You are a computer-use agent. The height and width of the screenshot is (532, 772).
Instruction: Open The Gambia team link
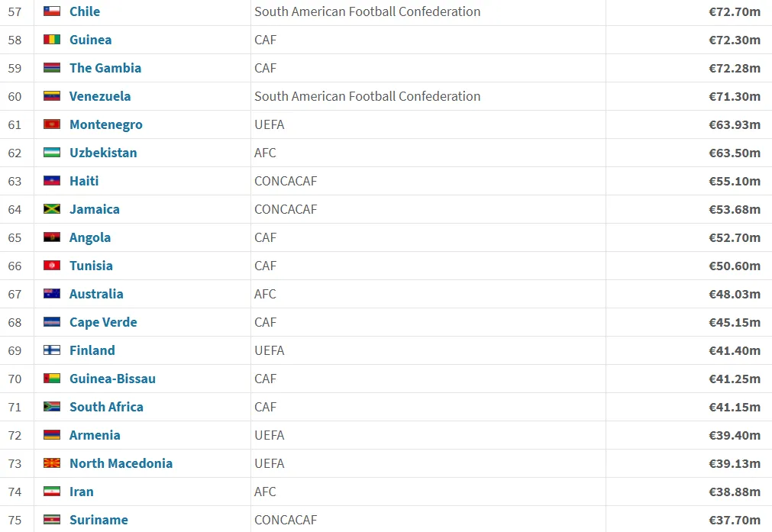pos(105,68)
